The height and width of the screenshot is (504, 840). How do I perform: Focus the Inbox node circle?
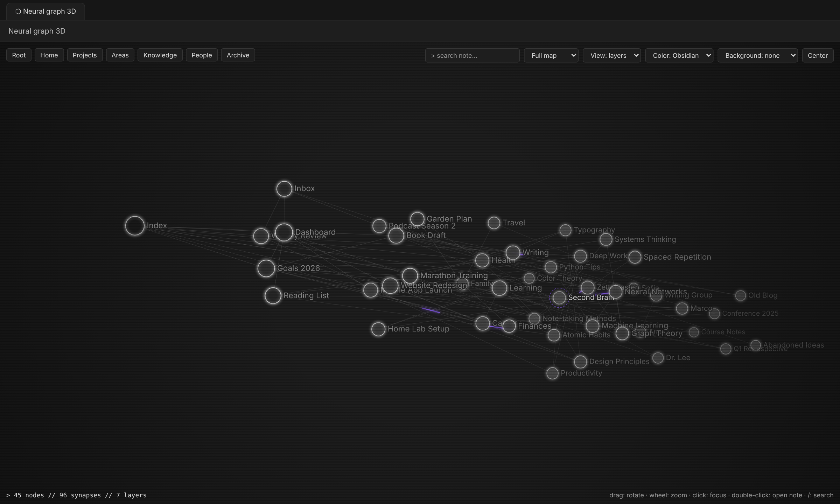point(284,189)
